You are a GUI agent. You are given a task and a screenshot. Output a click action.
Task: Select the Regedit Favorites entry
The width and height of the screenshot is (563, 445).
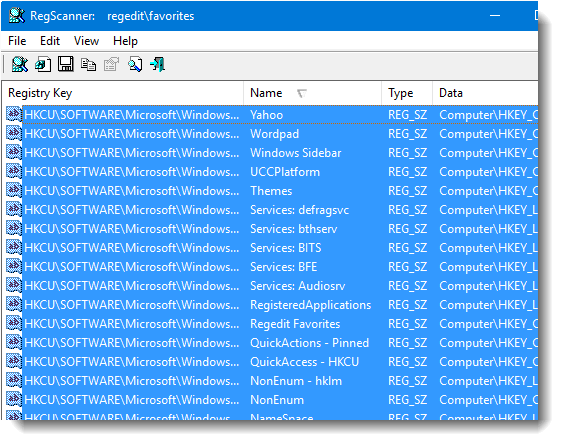tap(295, 324)
